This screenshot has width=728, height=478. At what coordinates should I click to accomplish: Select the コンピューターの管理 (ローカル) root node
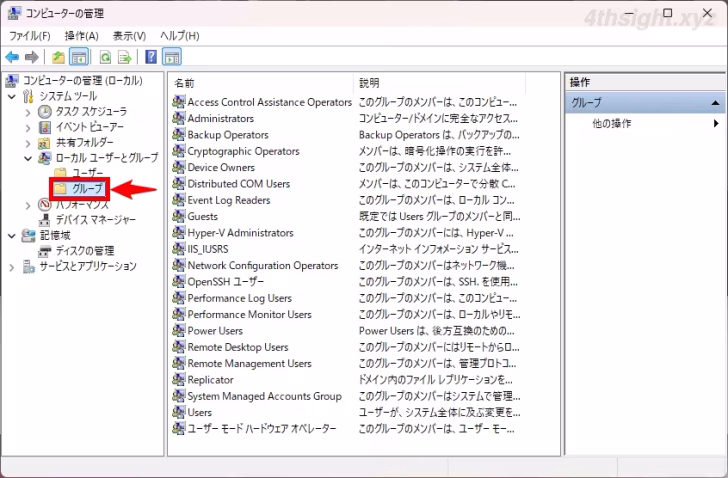point(83,80)
